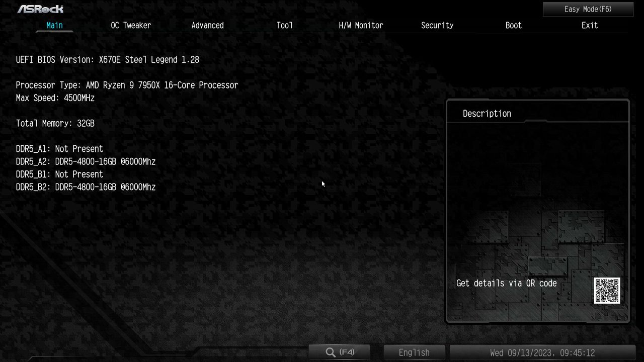
Task: Go to the Tool tab
Action: tap(284, 25)
